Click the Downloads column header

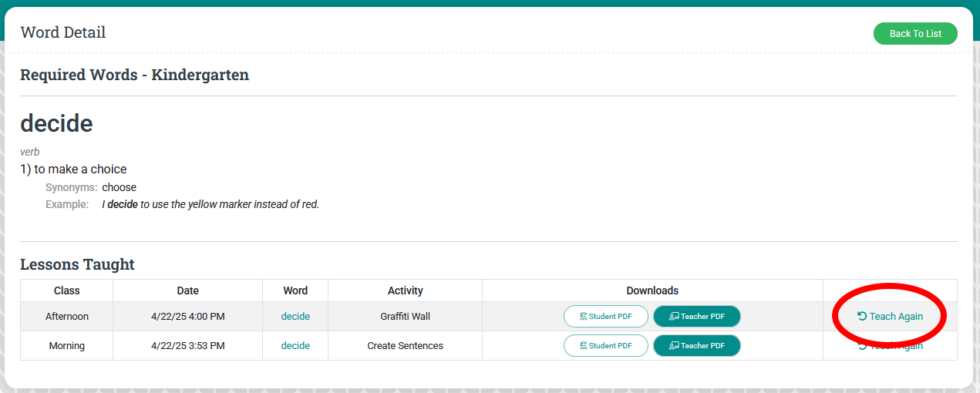[x=652, y=291]
